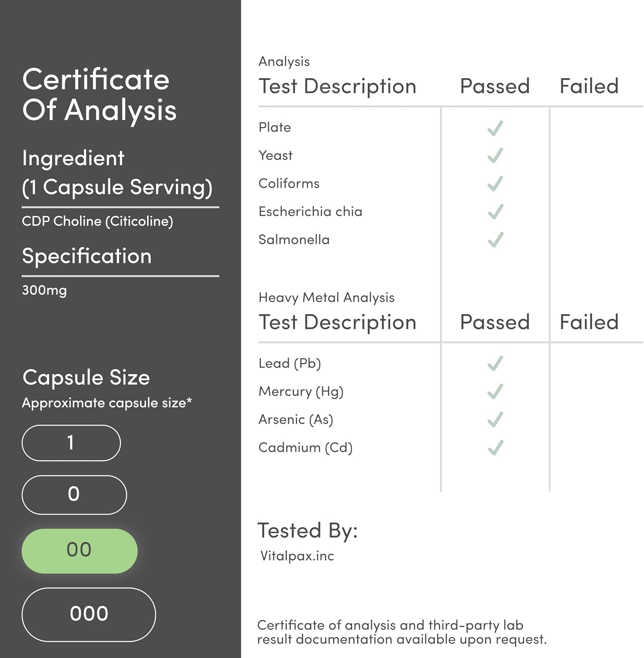Screen dimensions: 644x658
Task: Select the highlighted 00 capsule size
Action: [x=79, y=551]
